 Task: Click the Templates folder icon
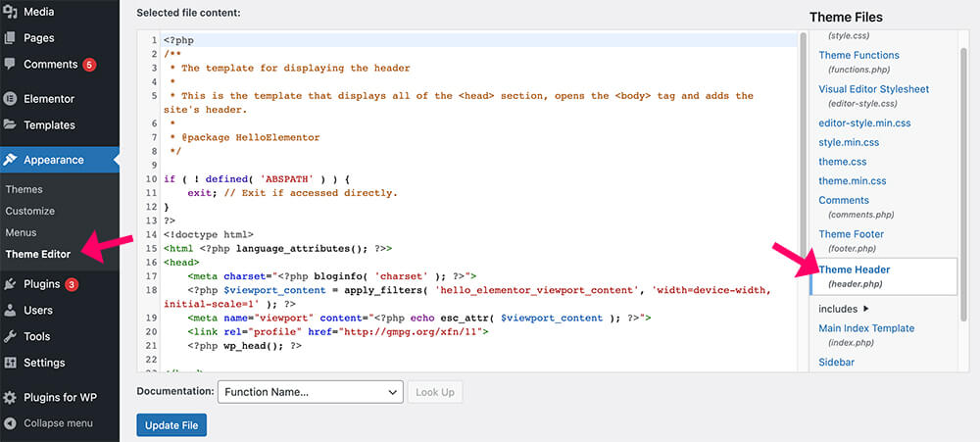tap(10, 125)
